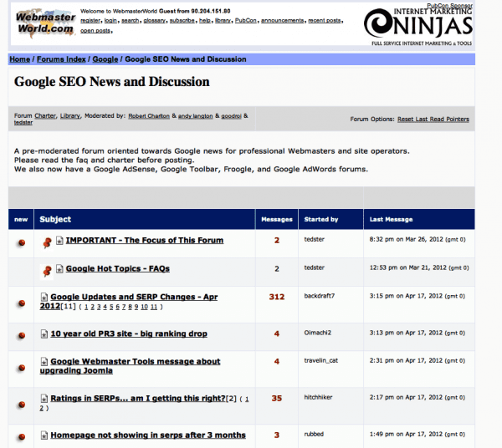Click the Last Message column header
This screenshot has height=448, width=502.
tap(392, 219)
